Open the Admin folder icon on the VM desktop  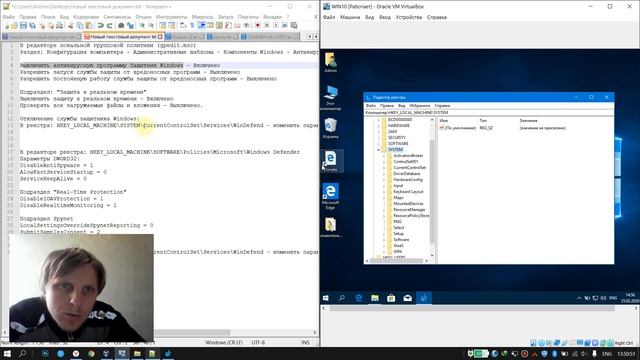tap(331, 62)
